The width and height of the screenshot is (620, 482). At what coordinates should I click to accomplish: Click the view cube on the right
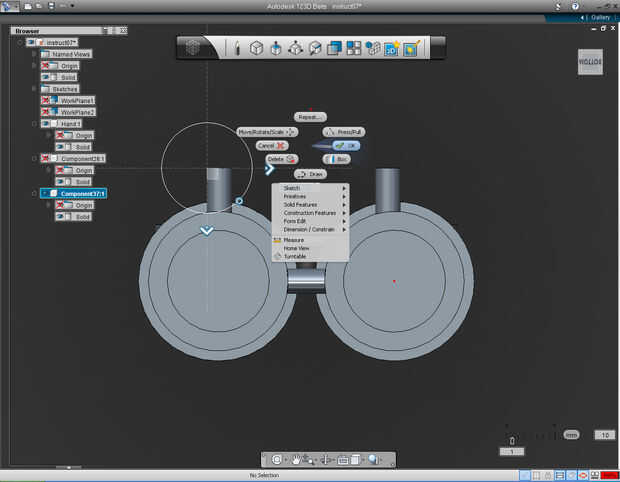(x=589, y=60)
